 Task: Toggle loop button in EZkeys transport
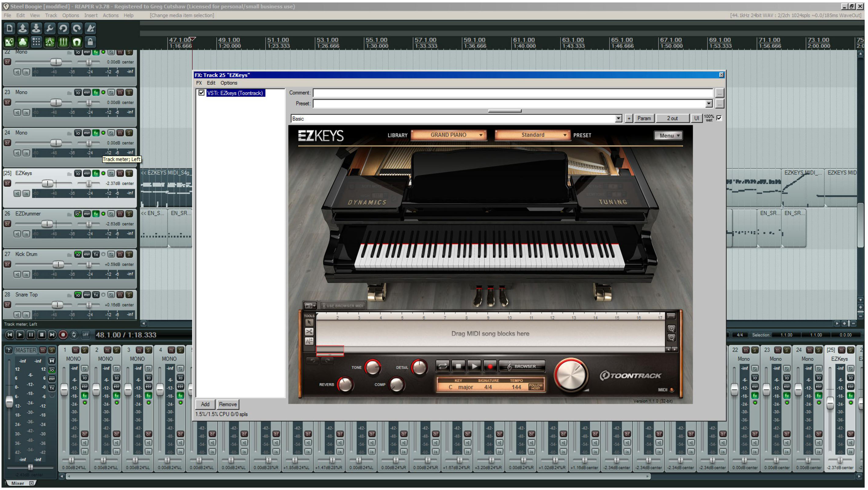tap(443, 366)
